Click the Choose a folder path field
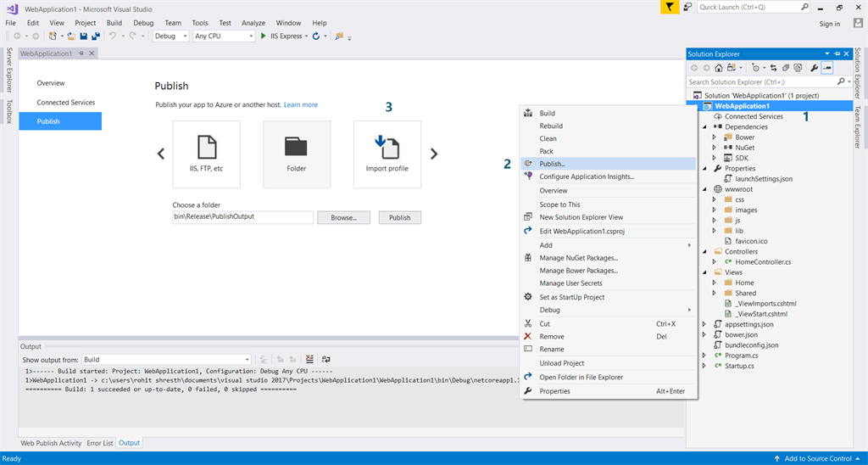This screenshot has width=868, height=465. click(x=242, y=217)
